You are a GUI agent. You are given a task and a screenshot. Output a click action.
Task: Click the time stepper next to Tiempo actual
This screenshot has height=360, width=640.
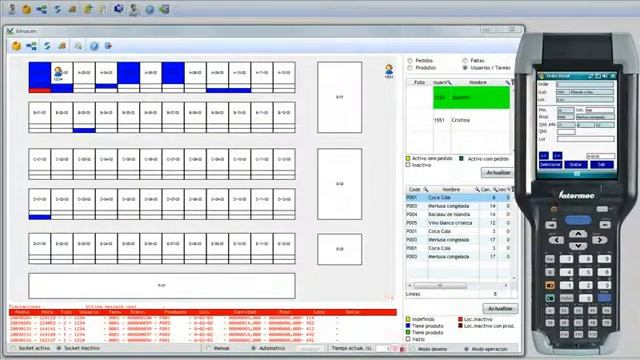point(395,349)
